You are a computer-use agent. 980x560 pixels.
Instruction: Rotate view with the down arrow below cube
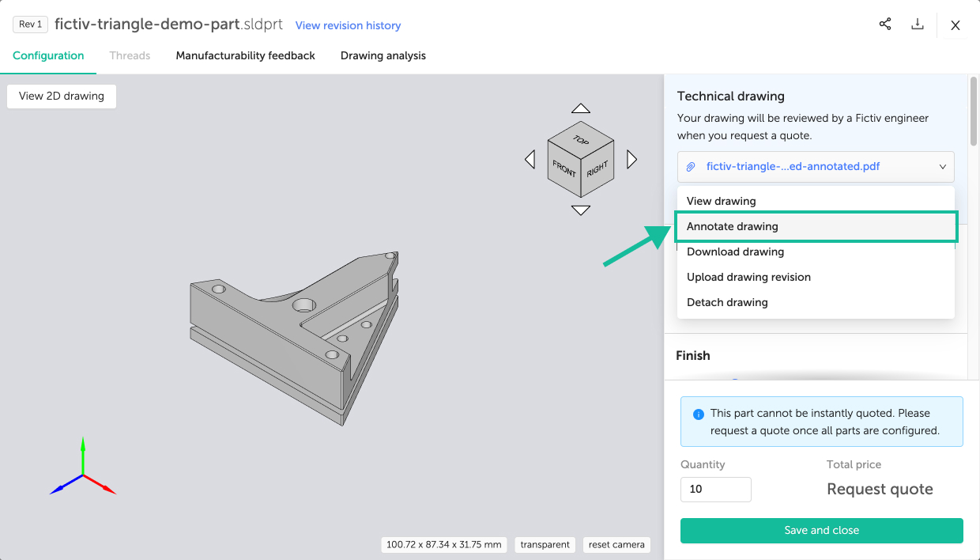pos(581,210)
